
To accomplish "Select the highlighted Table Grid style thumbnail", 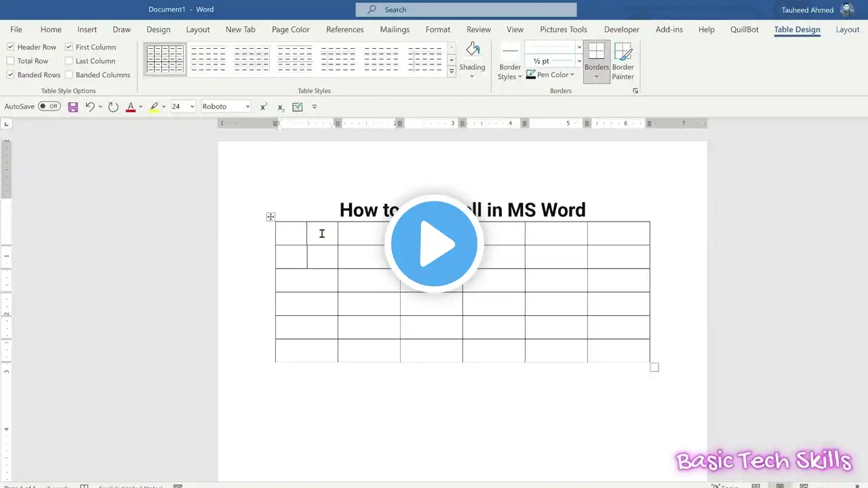I will 165,60.
